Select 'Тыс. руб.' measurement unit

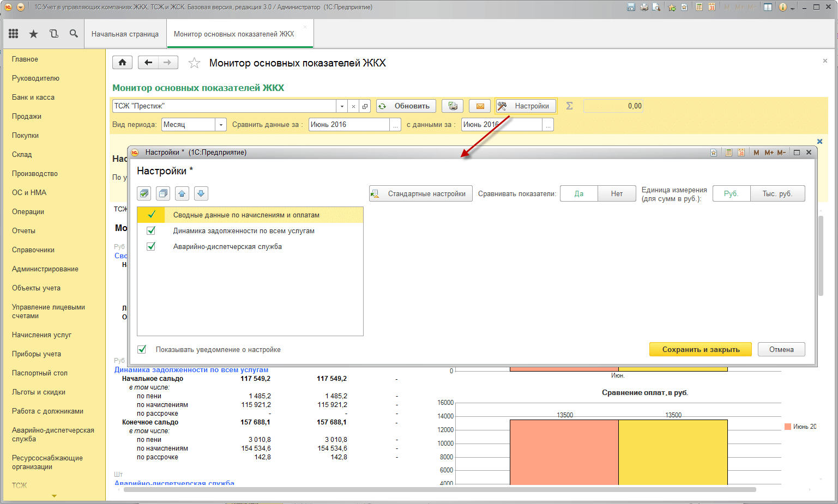pyautogui.click(x=777, y=194)
